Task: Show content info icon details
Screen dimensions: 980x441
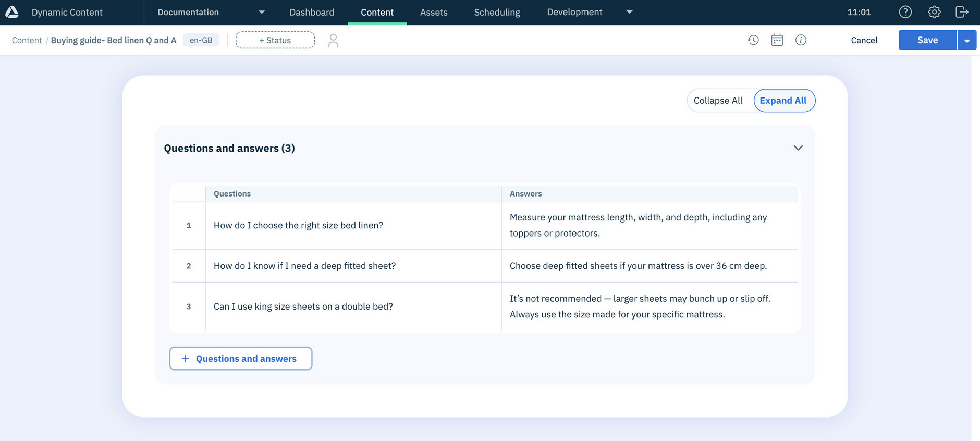Action: coord(801,40)
